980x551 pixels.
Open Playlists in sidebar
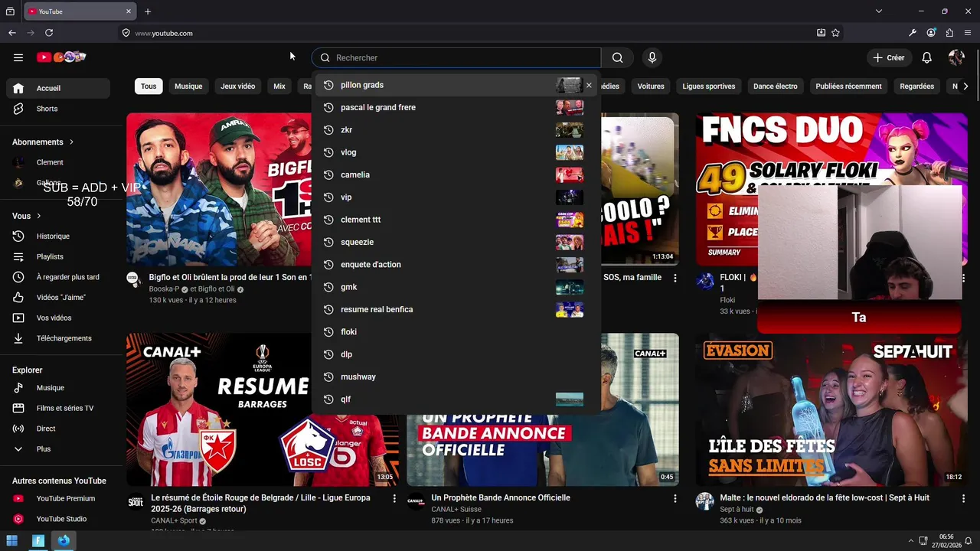(x=58, y=256)
